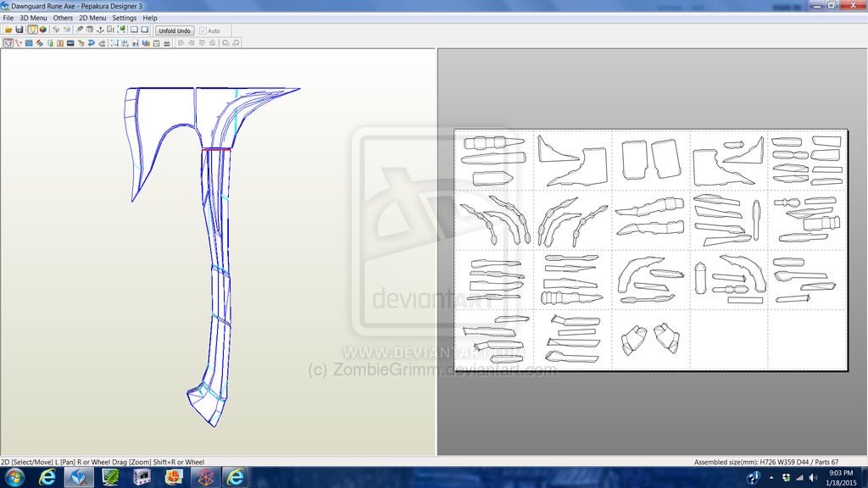Toggle the colored texture cube icon
Screen dimensions: 868x488
[x=43, y=30]
